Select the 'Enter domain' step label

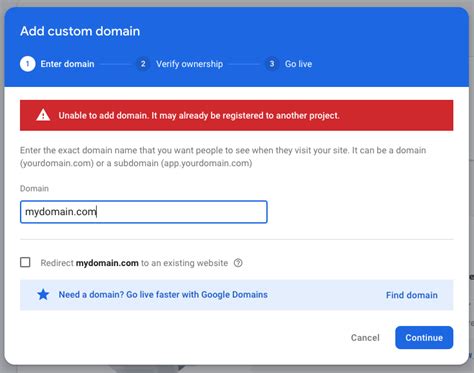click(x=67, y=64)
